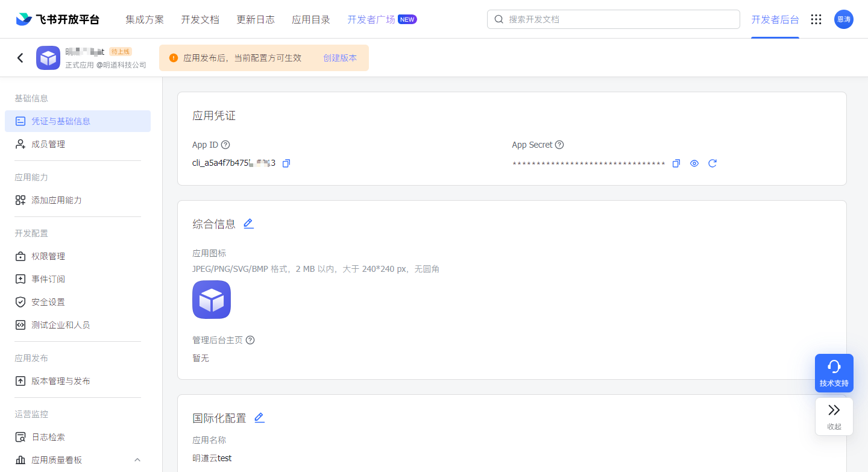The image size is (868, 472).
Task: Reveal App Secret with eye icon
Action: click(694, 163)
